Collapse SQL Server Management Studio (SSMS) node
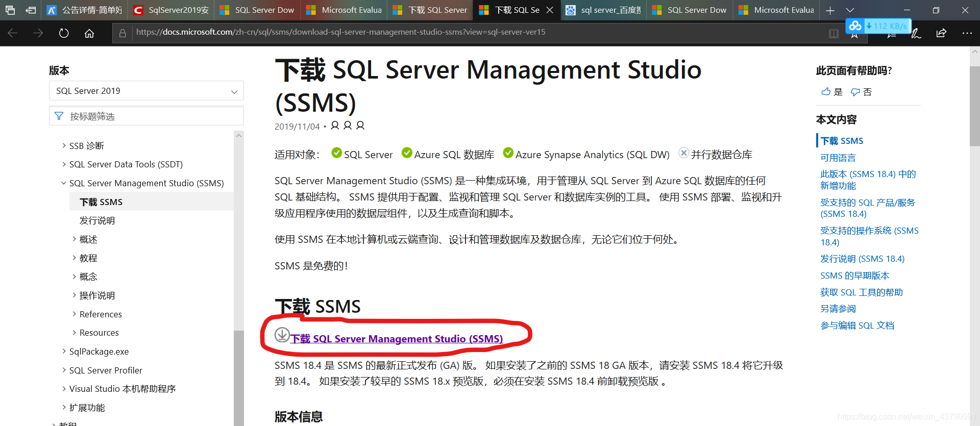This screenshot has width=980, height=426. coord(64,183)
